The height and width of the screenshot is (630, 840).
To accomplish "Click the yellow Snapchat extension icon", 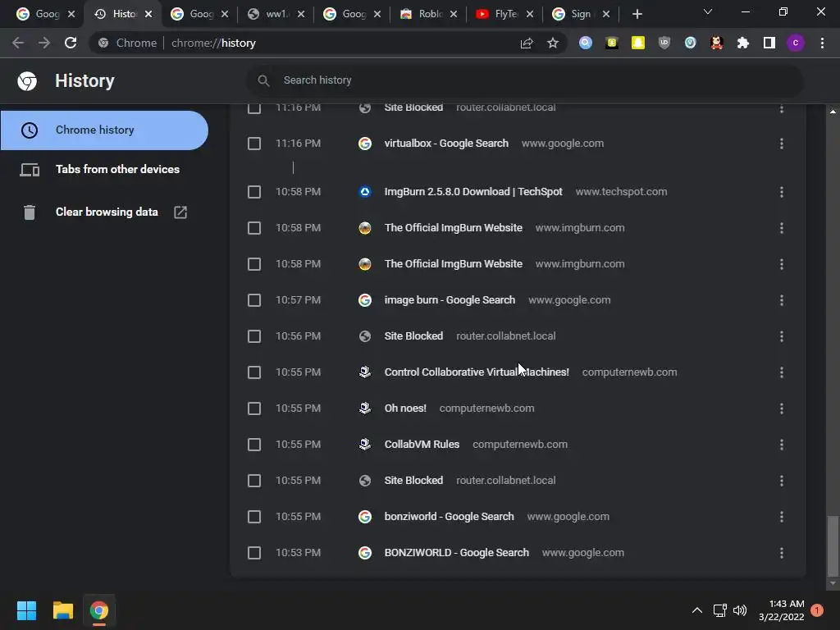I will coord(637,43).
